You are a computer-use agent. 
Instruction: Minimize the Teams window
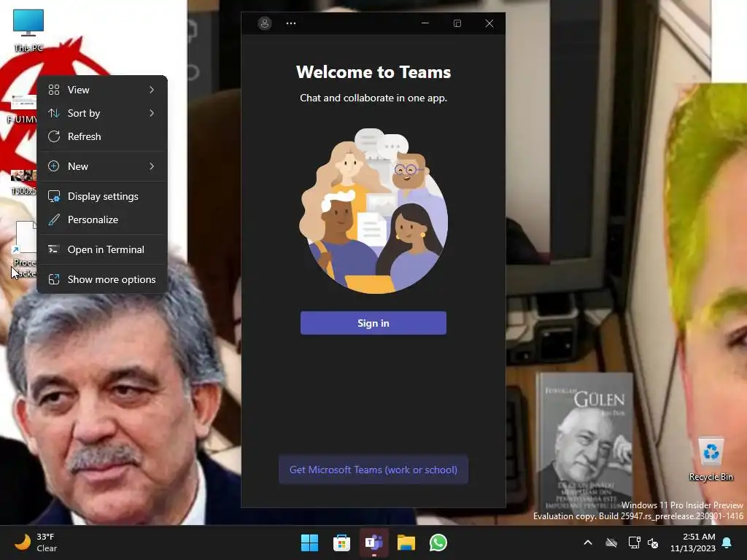pos(425,23)
